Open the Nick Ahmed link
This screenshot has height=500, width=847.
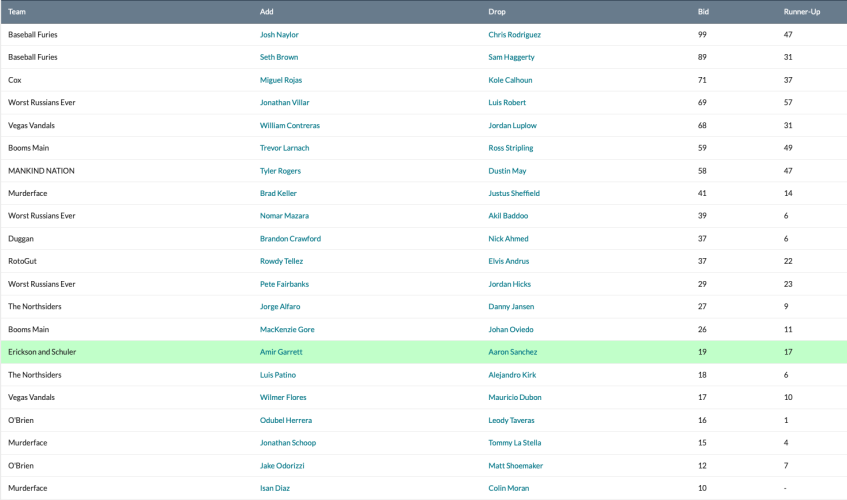pos(508,239)
